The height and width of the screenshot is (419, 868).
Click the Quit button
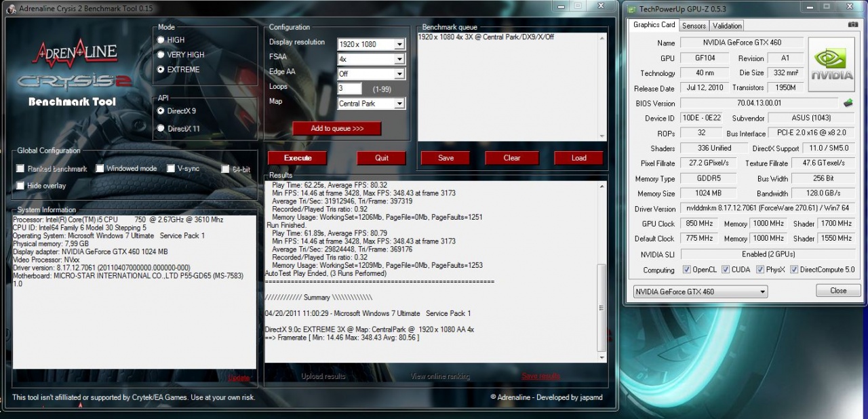pyautogui.click(x=382, y=158)
